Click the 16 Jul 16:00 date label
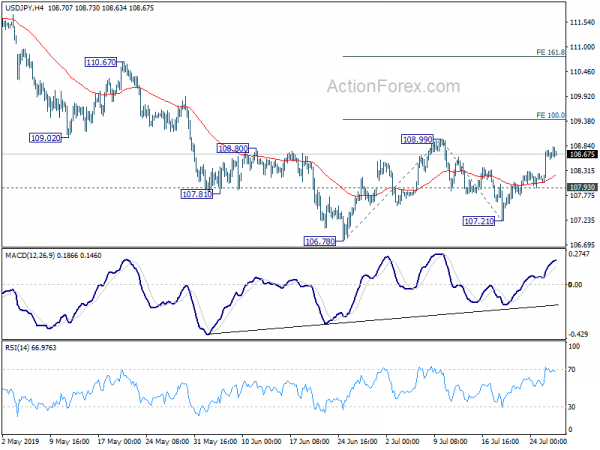The height and width of the screenshot is (450, 600). [x=500, y=441]
